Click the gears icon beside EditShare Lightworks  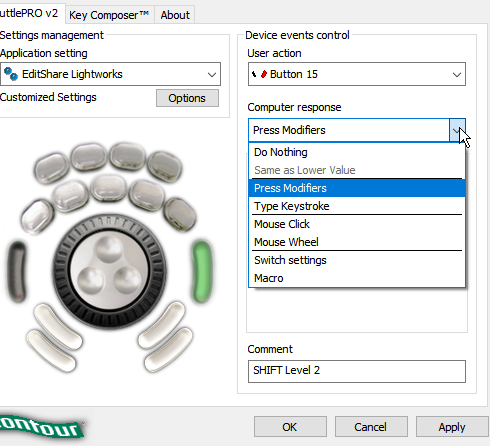11,74
